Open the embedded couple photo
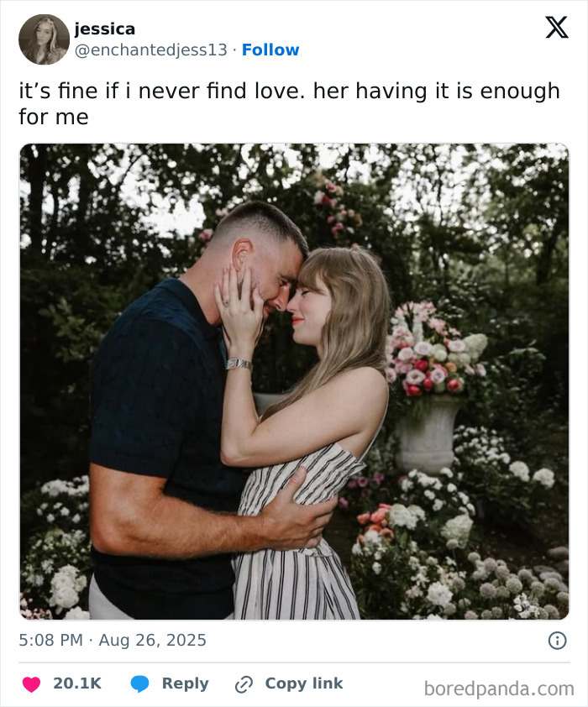The width and height of the screenshot is (588, 707). (x=294, y=381)
